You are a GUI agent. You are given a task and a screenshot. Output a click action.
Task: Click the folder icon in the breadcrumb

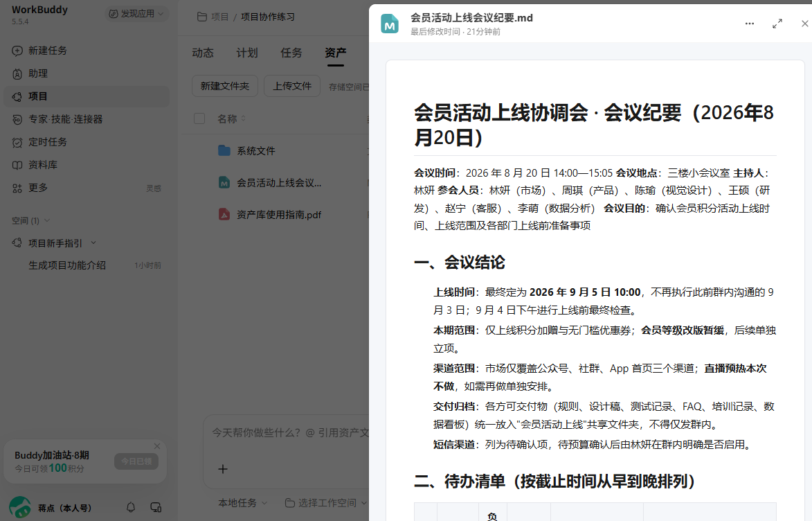click(202, 17)
